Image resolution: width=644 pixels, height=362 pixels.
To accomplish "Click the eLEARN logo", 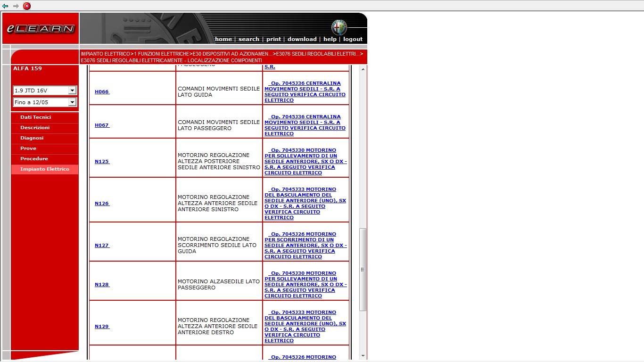I will (41, 29).
